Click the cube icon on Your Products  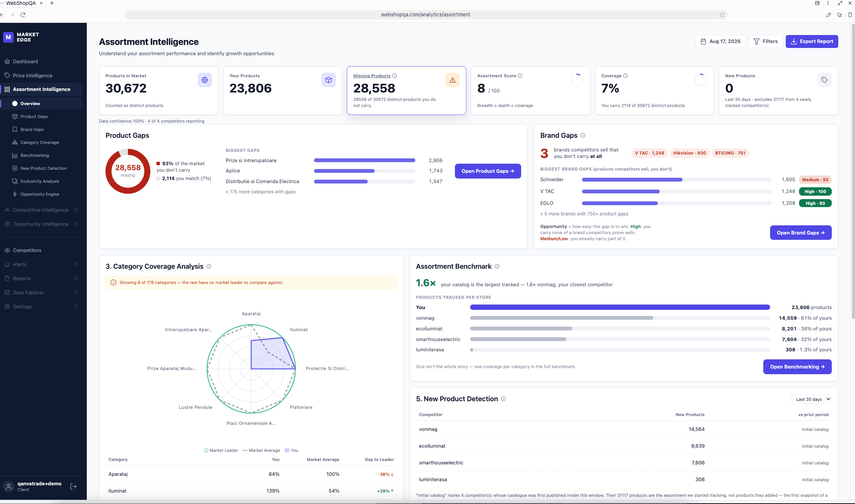[329, 80]
